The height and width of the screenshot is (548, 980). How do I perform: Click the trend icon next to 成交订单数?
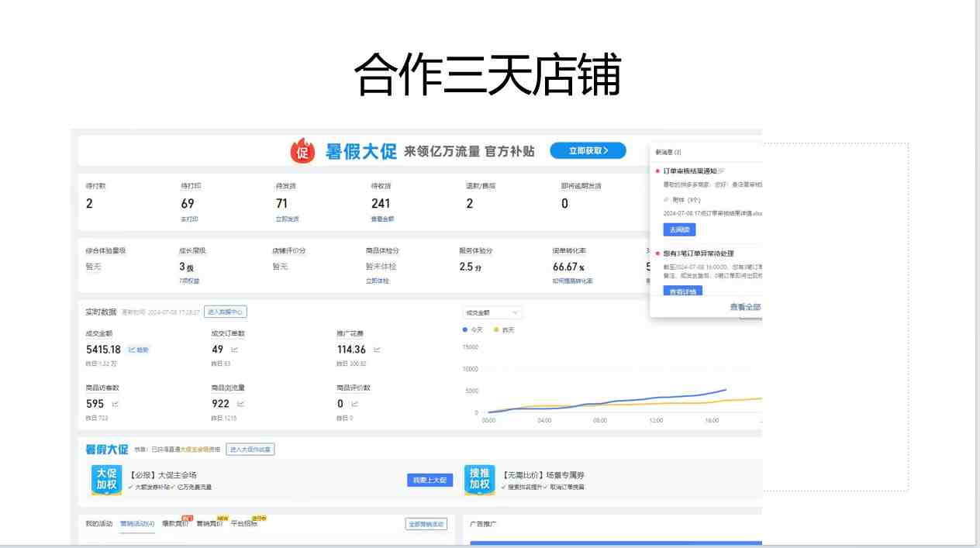(x=235, y=350)
